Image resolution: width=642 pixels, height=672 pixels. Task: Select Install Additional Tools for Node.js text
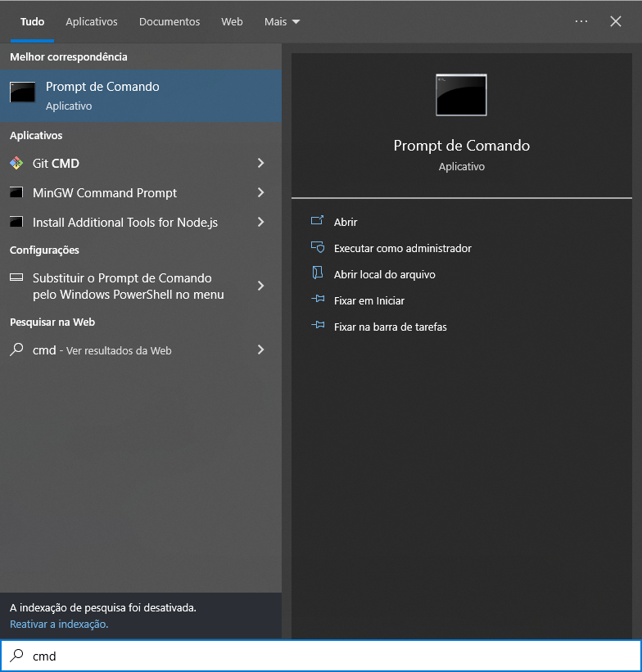125,223
